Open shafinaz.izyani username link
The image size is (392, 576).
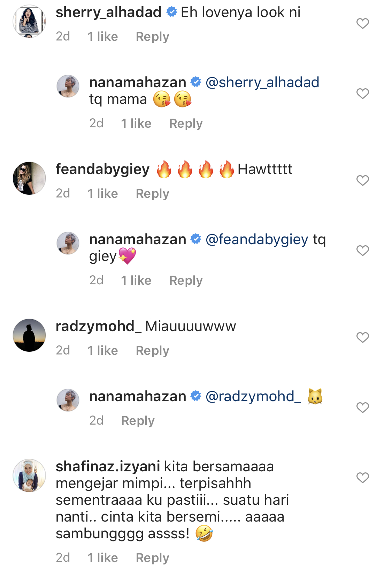[x=108, y=466]
